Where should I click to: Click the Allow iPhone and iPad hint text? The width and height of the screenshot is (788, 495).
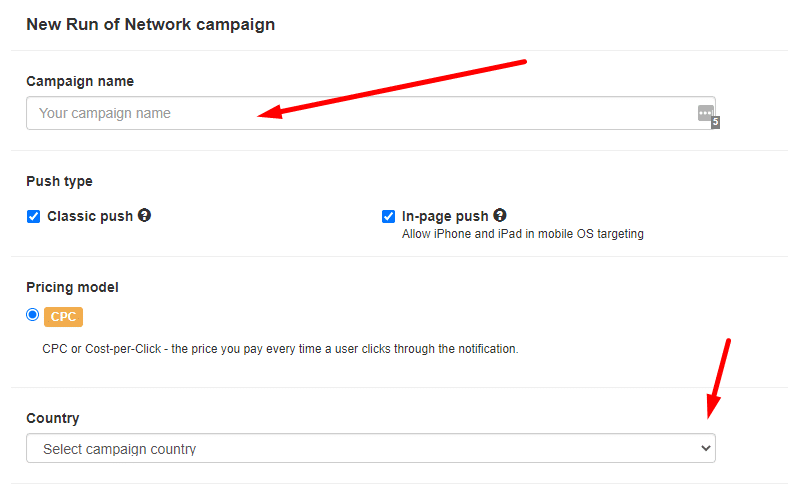pos(522,234)
